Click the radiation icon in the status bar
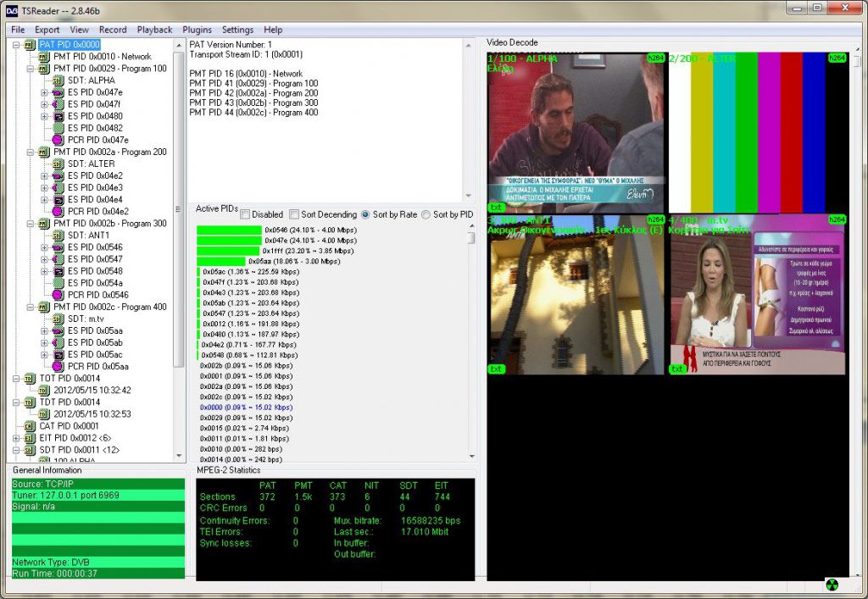This screenshot has width=868, height=599. 832,585
